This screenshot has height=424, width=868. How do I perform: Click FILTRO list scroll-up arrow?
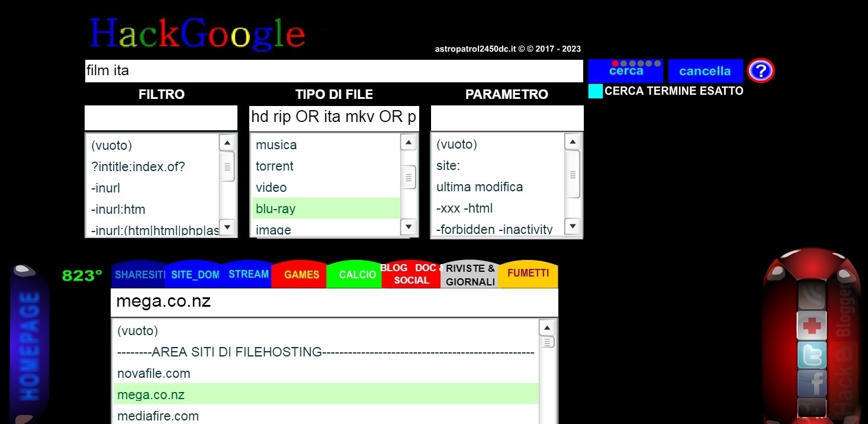click(x=228, y=143)
